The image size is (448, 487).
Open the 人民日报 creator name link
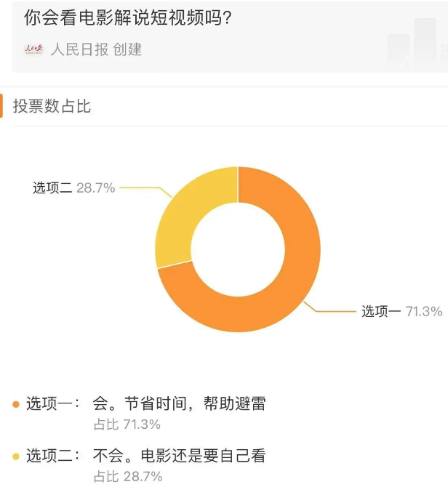point(79,49)
